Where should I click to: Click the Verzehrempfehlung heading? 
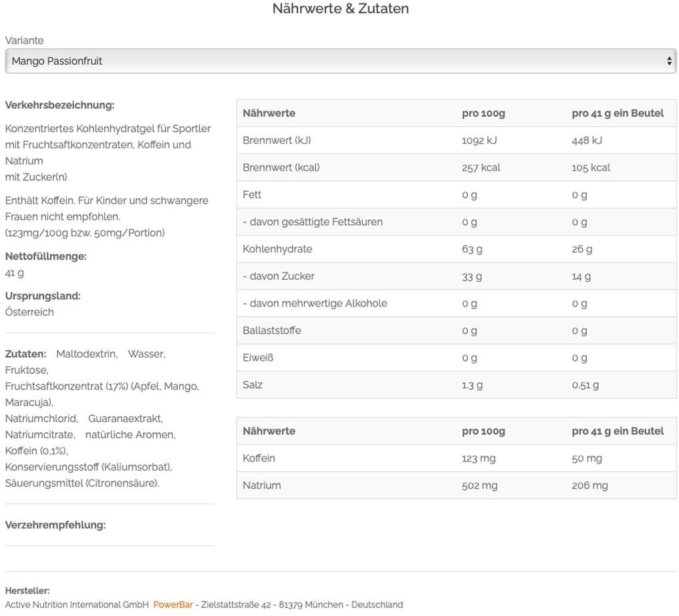tap(55, 525)
